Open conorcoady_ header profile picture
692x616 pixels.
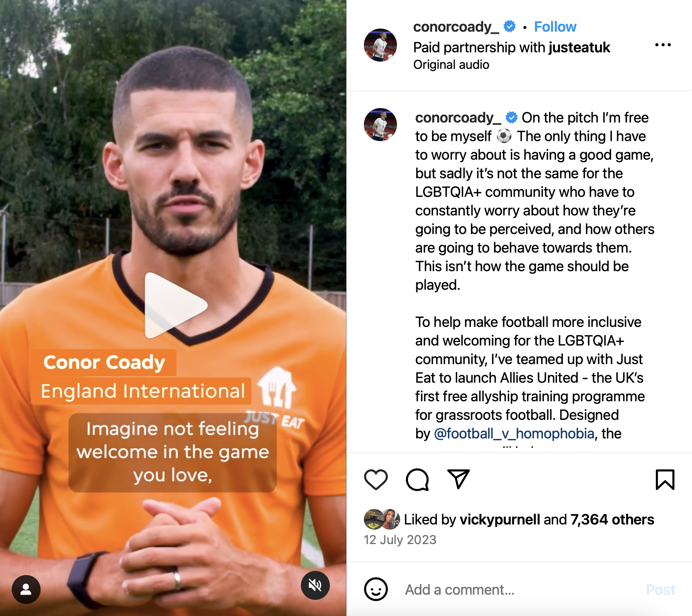click(x=380, y=45)
